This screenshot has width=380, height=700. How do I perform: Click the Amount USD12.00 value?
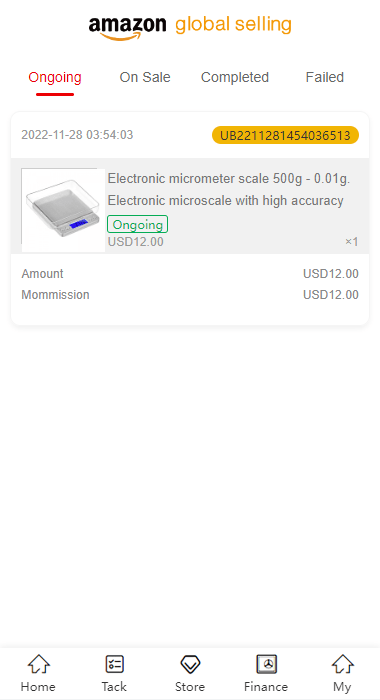pyautogui.click(x=331, y=274)
